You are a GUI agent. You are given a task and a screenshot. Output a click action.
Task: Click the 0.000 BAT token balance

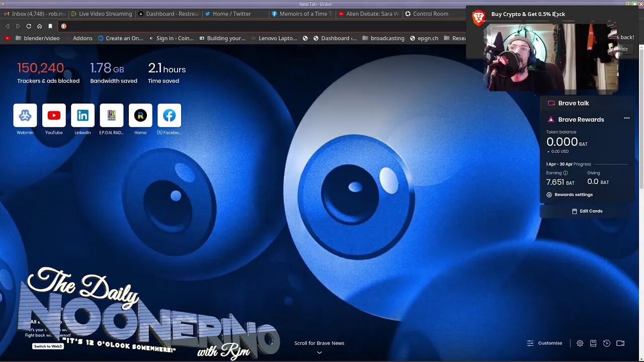coord(567,142)
